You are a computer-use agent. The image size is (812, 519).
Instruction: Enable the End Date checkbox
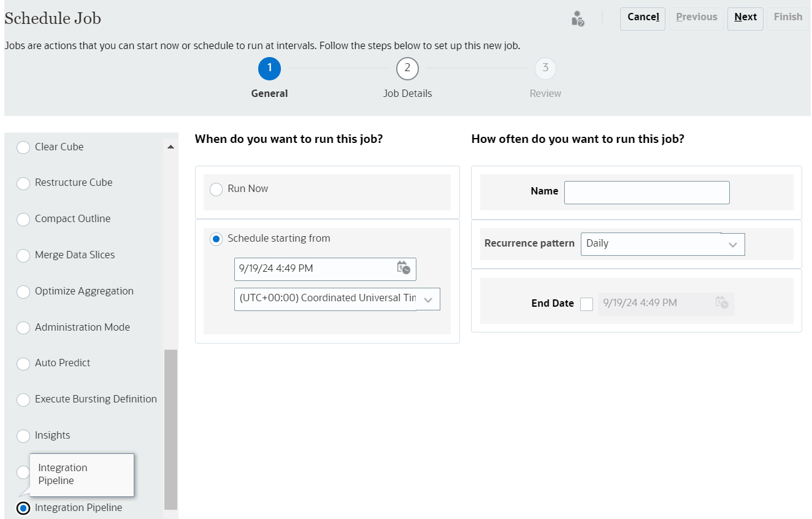click(586, 304)
